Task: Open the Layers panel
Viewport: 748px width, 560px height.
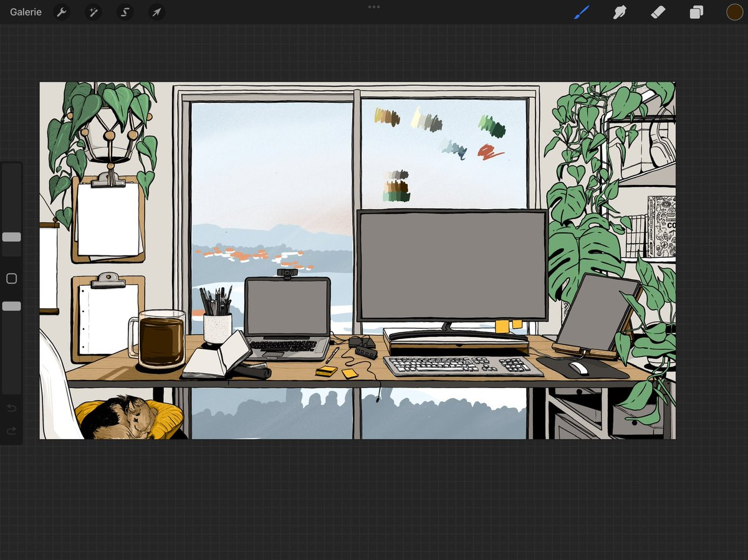Action: click(696, 12)
